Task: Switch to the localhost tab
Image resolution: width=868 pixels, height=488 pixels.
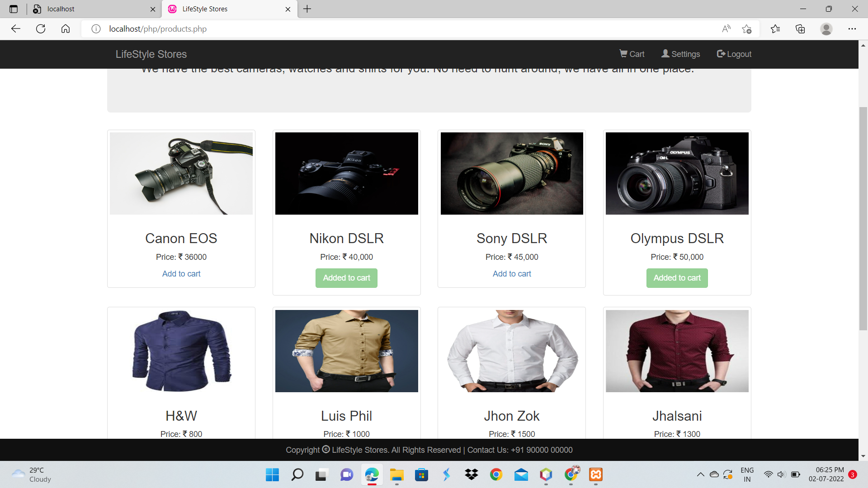Action: coord(95,9)
